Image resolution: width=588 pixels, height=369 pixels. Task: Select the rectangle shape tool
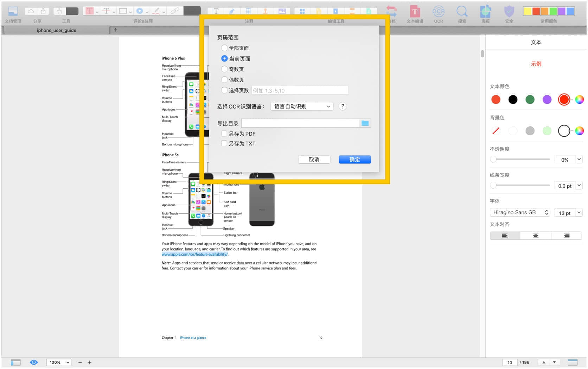pos(123,11)
